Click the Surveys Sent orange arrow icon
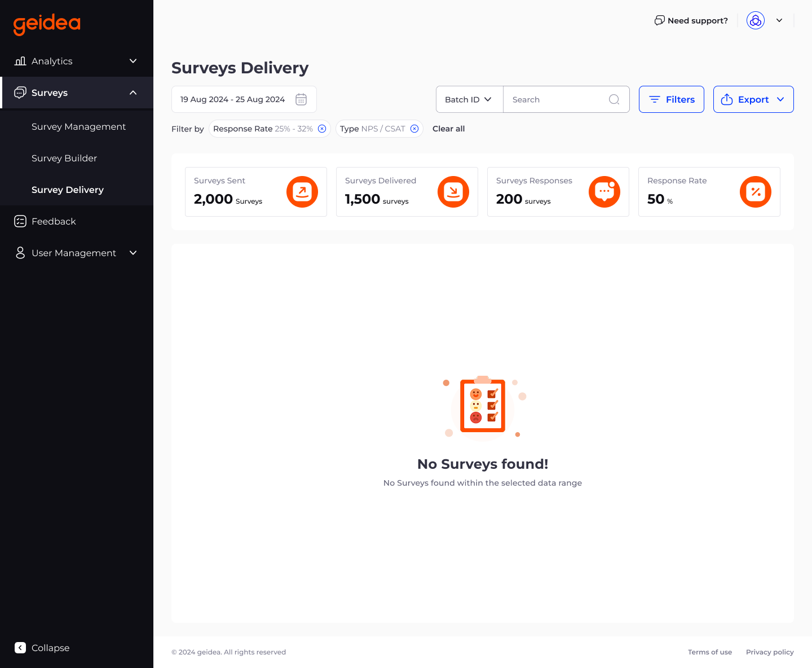Screen dimensions: 812x668 point(302,192)
